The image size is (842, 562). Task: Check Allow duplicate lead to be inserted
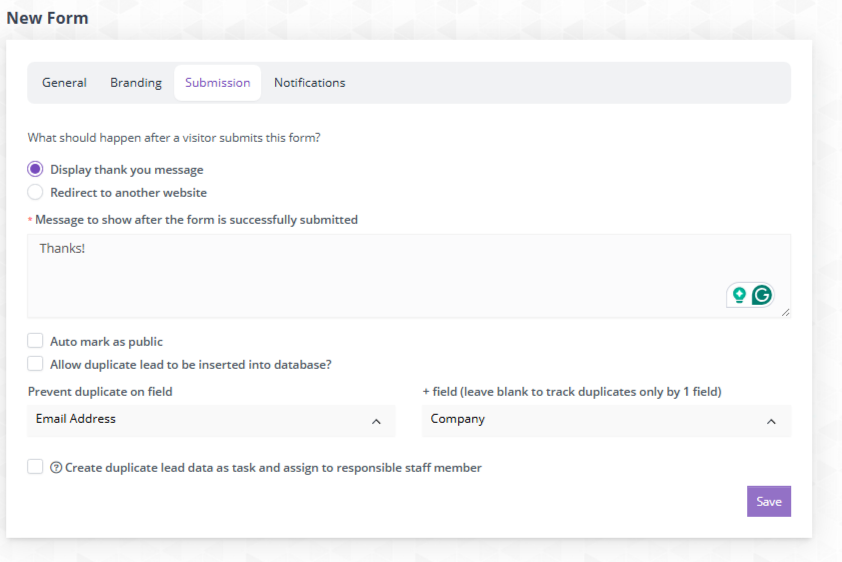(x=35, y=364)
